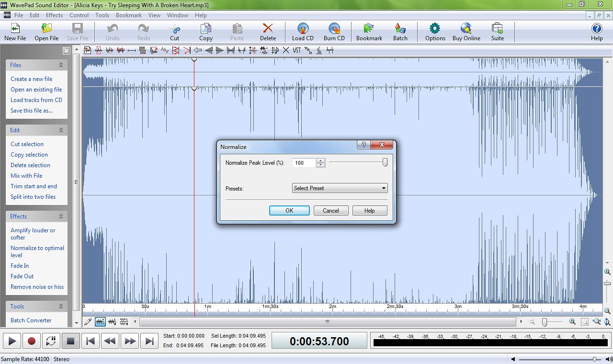The height and width of the screenshot is (364, 613).
Task: Click the Cut toolbar scissors icon
Action: [174, 31]
